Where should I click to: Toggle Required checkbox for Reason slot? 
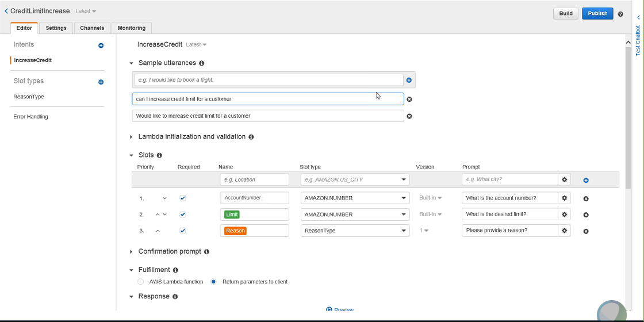pyautogui.click(x=182, y=231)
